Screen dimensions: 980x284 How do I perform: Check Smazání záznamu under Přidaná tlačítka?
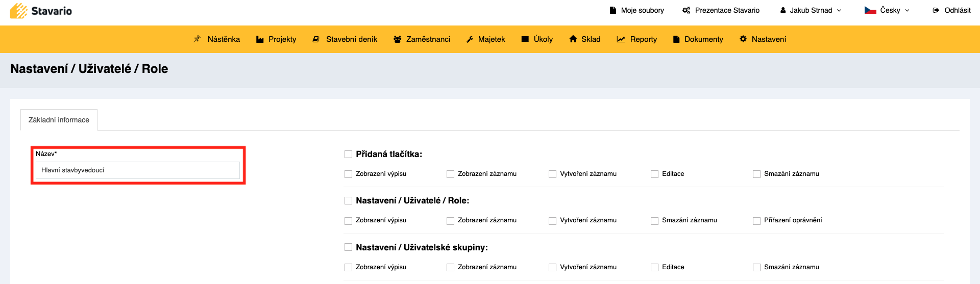point(756,174)
